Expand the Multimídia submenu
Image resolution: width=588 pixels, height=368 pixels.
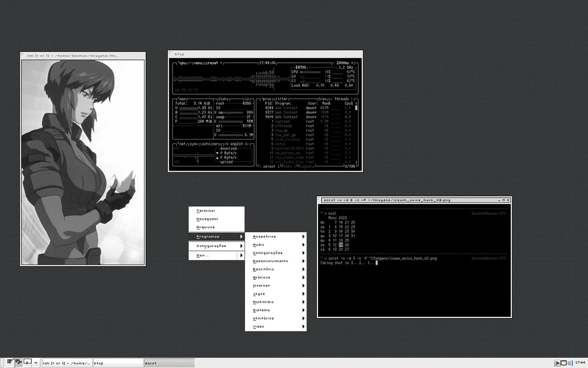click(x=267, y=301)
